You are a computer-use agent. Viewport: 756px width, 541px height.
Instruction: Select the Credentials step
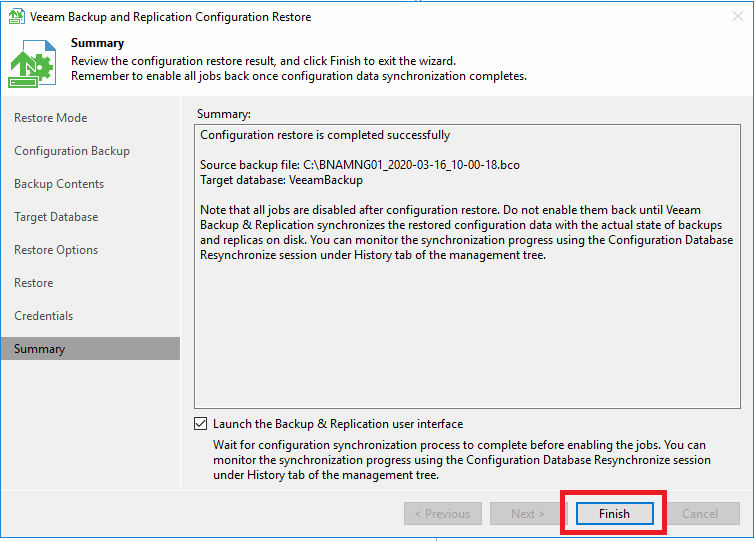(43, 316)
